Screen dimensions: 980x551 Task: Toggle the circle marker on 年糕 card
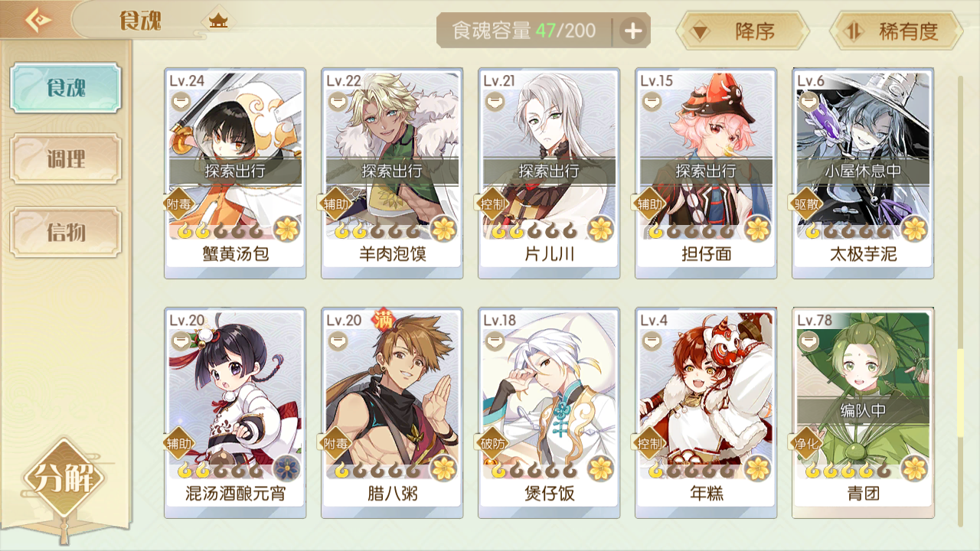[652, 341]
